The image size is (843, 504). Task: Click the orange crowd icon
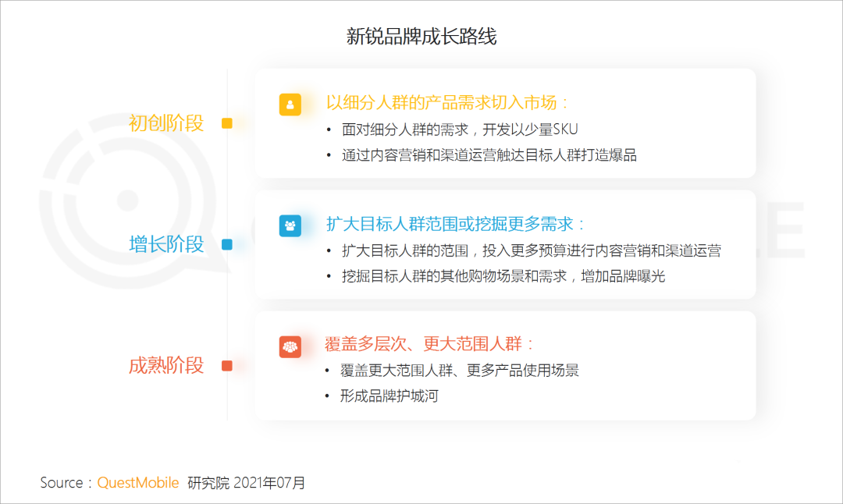click(290, 346)
